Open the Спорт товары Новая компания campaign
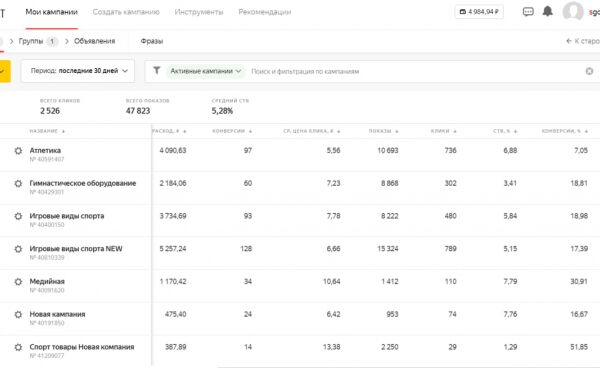 pos(82,347)
